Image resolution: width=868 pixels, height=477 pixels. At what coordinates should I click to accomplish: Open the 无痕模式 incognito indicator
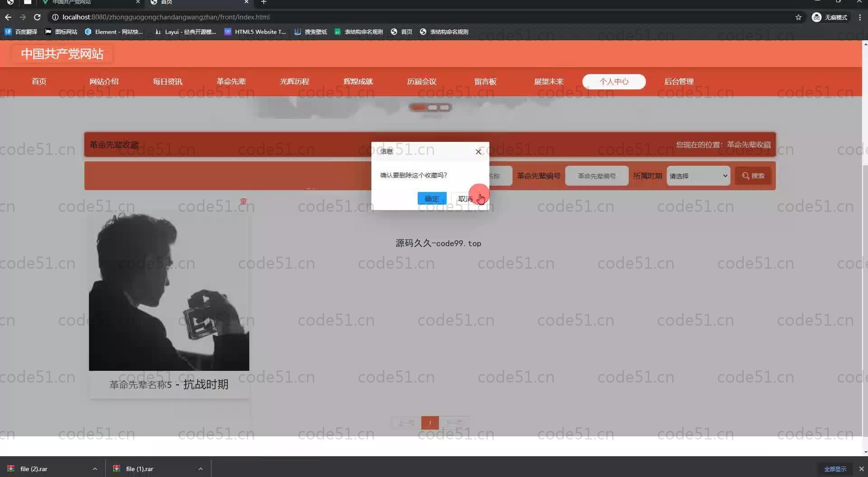pos(830,17)
